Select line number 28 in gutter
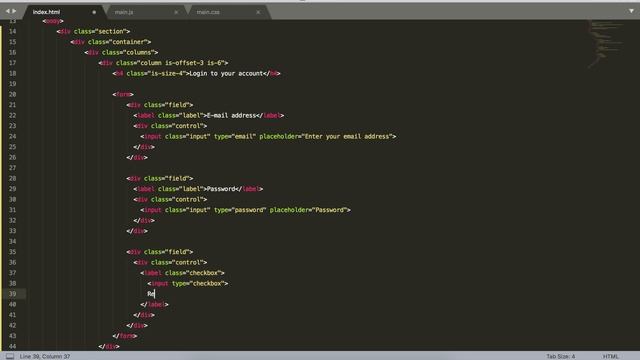The height and width of the screenshot is (360, 640). pyautogui.click(x=12, y=178)
